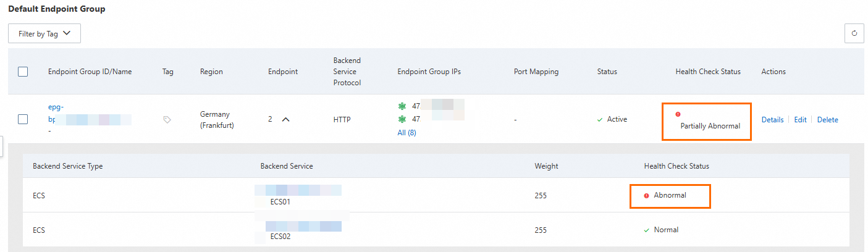The width and height of the screenshot is (868, 252).
Task: Click the green Active status checkmark
Action: (x=600, y=120)
